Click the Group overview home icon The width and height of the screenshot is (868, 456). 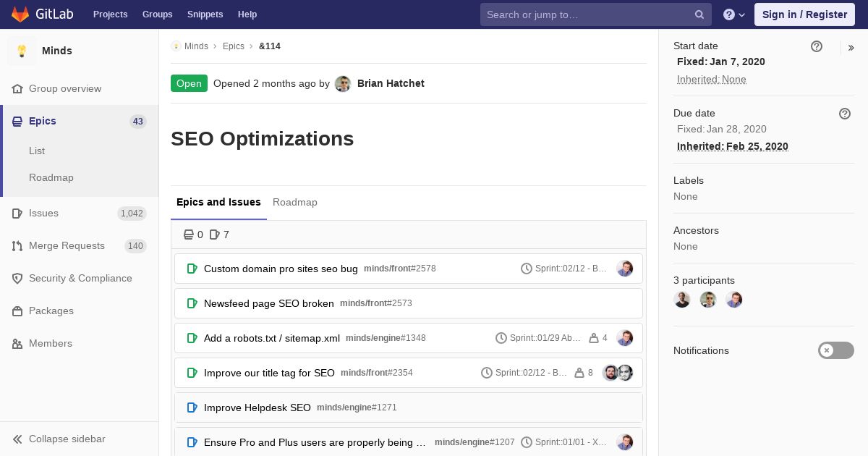pos(17,88)
